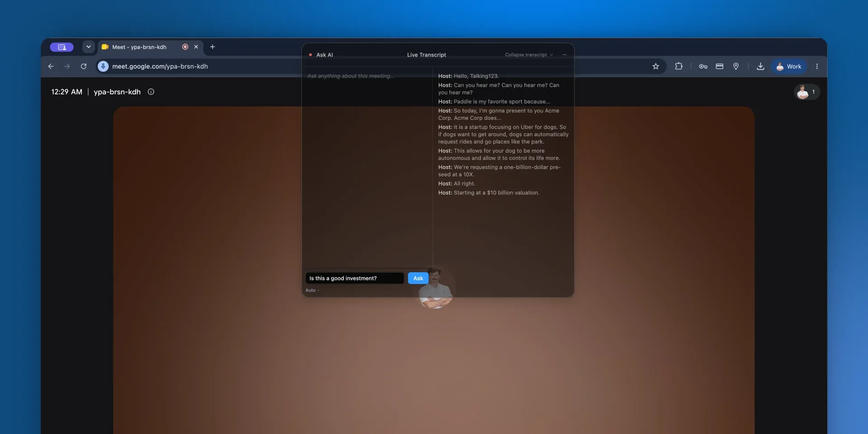Click the recording indicator on the Meet tab
The width and height of the screenshot is (868, 434).
pyautogui.click(x=185, y=47)
